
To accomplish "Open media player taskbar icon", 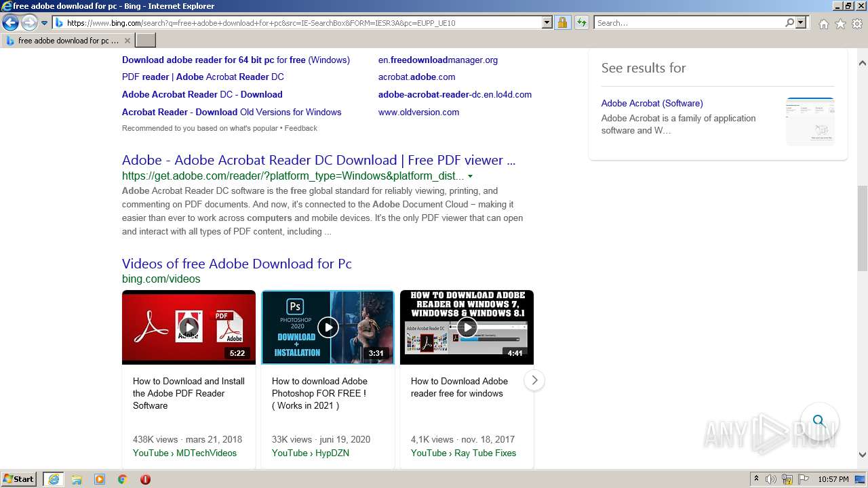I will tap(100, 479).
